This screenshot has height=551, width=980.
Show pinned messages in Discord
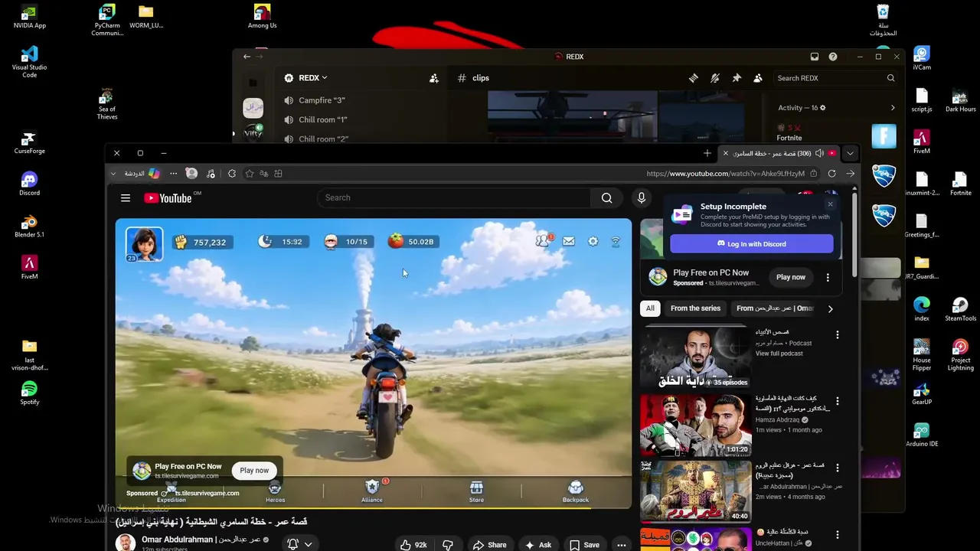[x=737, y=78]
